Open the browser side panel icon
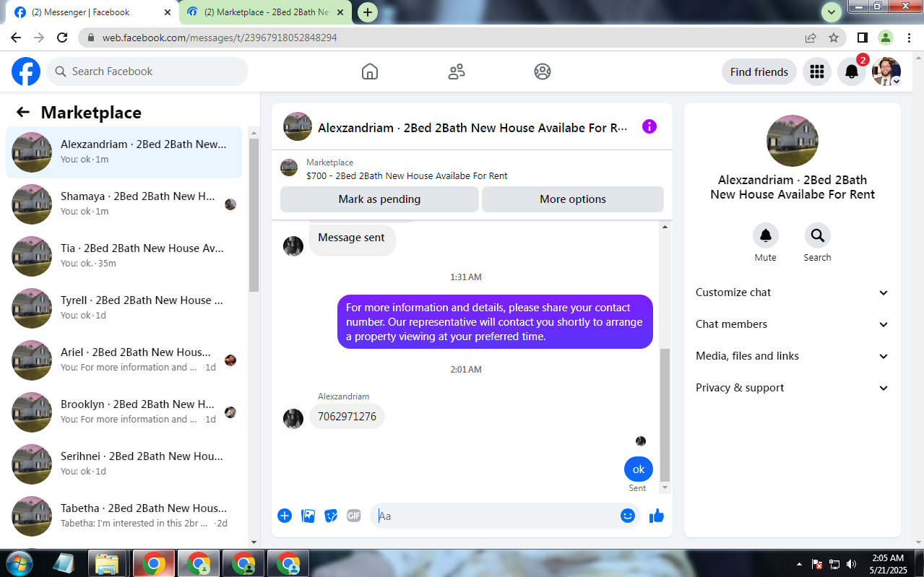The height and width of the screenshot is (577, 924). coord(863,38)
